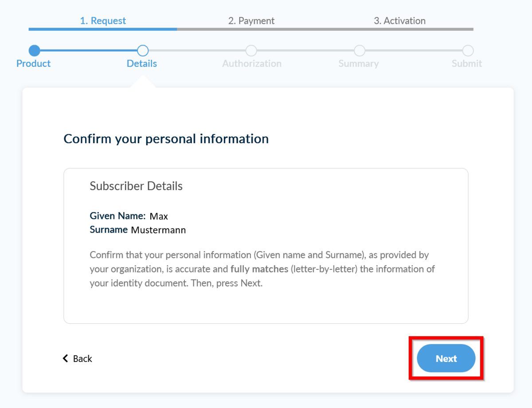This screenshot has height=408, width=532.
Task: Click the Back link text
Action: coord(82,359)
